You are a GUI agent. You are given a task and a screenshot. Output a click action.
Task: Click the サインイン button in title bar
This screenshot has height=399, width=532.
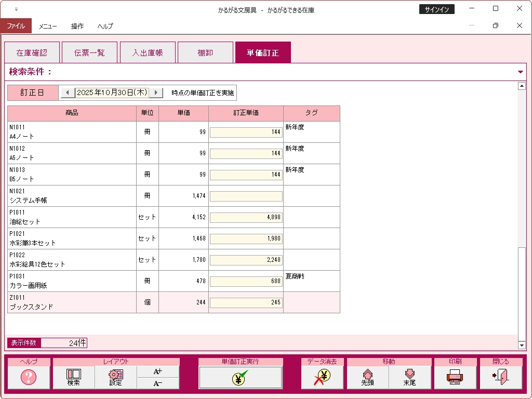point(436,9)
